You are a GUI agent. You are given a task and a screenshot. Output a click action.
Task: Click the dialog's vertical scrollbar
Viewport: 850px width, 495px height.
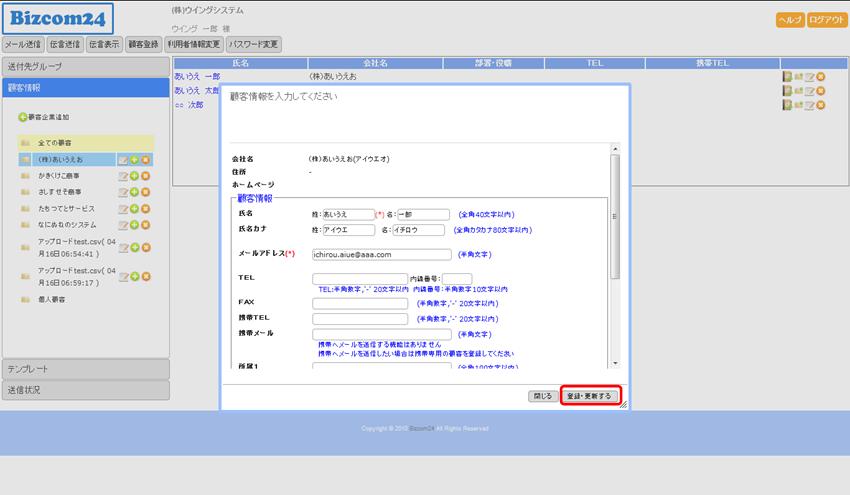coord(615,200)
